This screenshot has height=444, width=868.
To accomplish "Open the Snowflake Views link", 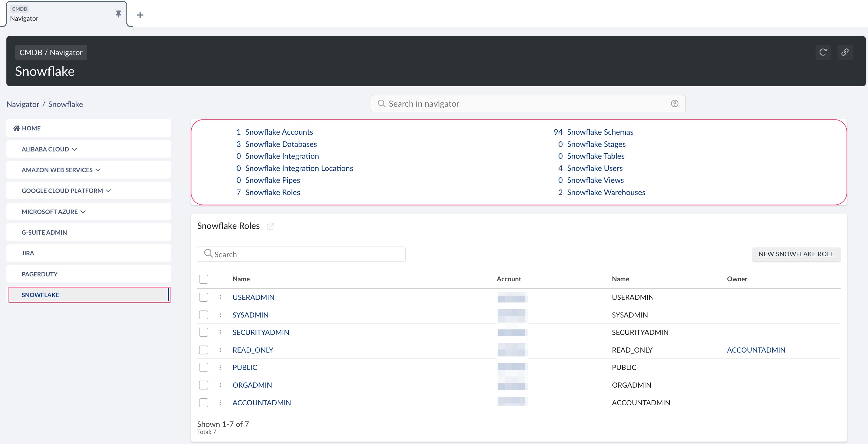I will (595, 180).
